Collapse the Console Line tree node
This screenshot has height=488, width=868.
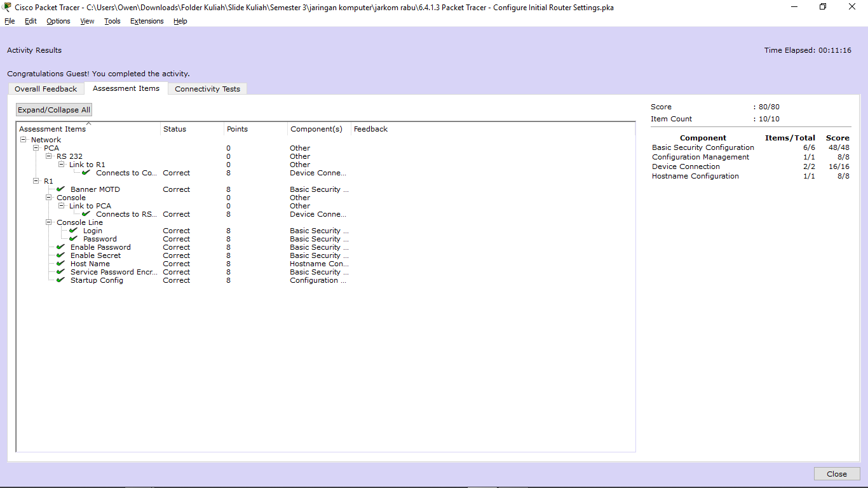click(x=49, y=222)
